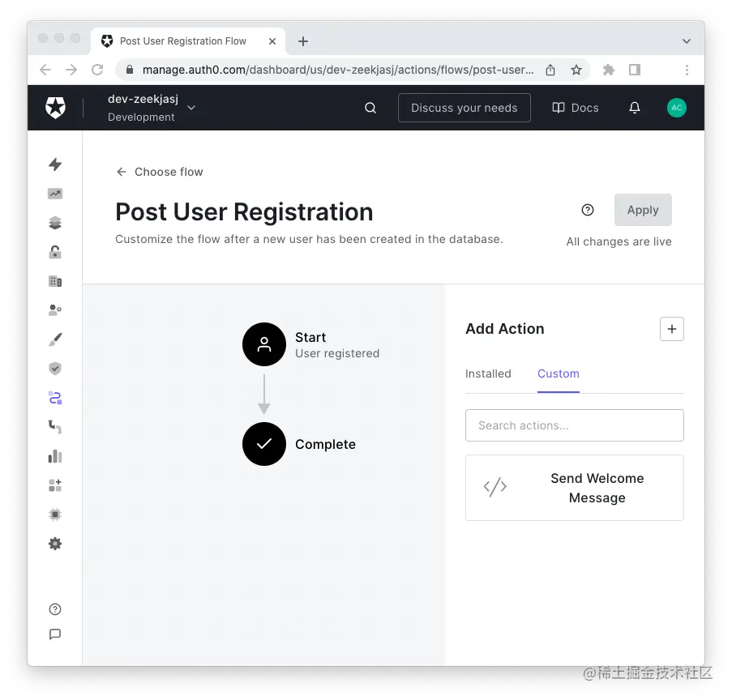The height and width of the screenshot is (700, 732).
Task: Select the highlighted Actions flow icon
Action: (55, 397)
